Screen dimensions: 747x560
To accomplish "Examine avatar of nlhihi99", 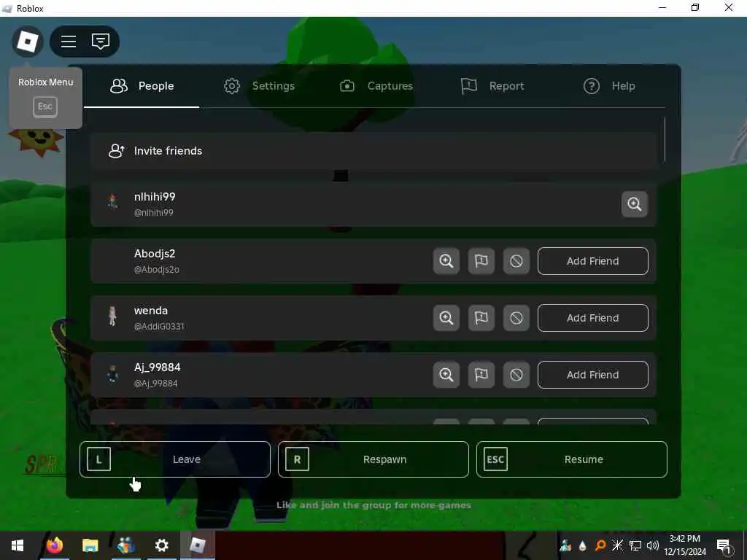I will (635, 204).
